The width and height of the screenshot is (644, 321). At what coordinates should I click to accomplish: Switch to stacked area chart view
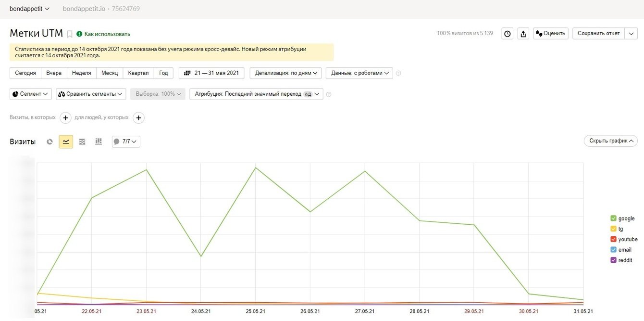(82, 141)
